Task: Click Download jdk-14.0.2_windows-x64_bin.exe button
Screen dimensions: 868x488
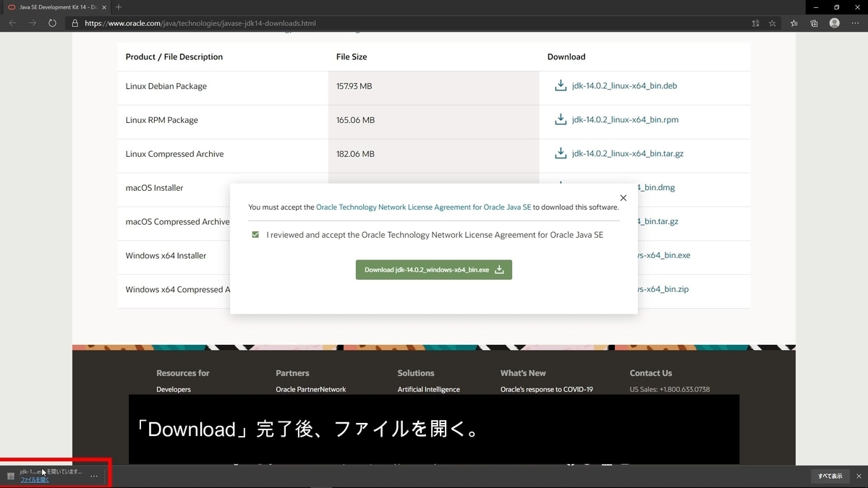Action: point(434,270)
